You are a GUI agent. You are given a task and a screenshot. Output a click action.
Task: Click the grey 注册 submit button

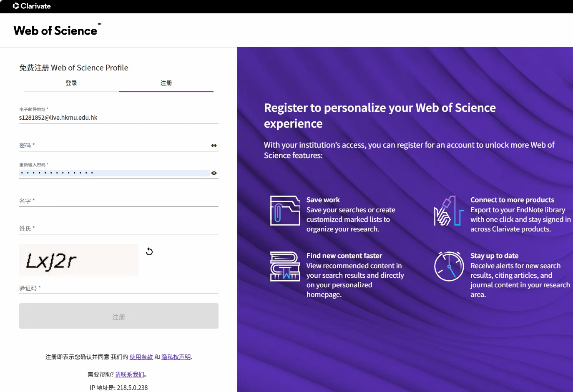119,316
